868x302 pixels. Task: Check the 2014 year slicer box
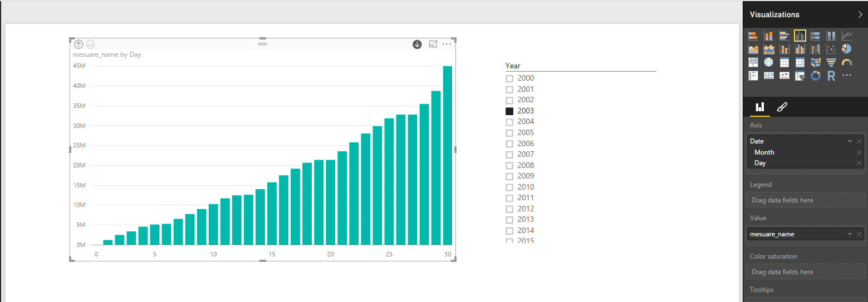[509, 231]
